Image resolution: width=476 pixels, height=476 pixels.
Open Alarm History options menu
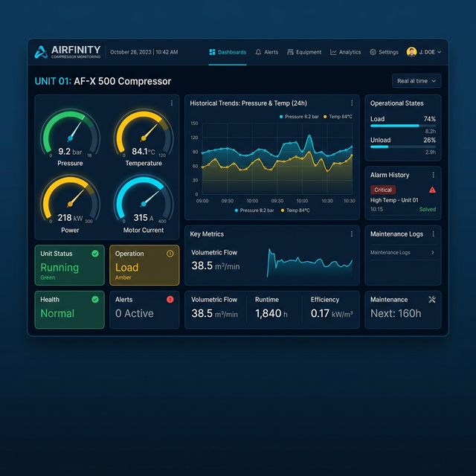pyautogui.click(x=433, y=175)
